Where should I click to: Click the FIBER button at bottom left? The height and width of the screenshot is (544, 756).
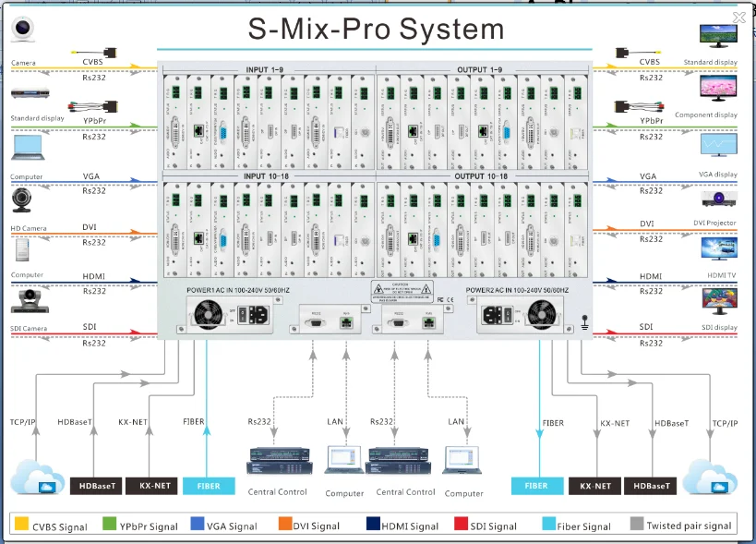tap(209, 486)
